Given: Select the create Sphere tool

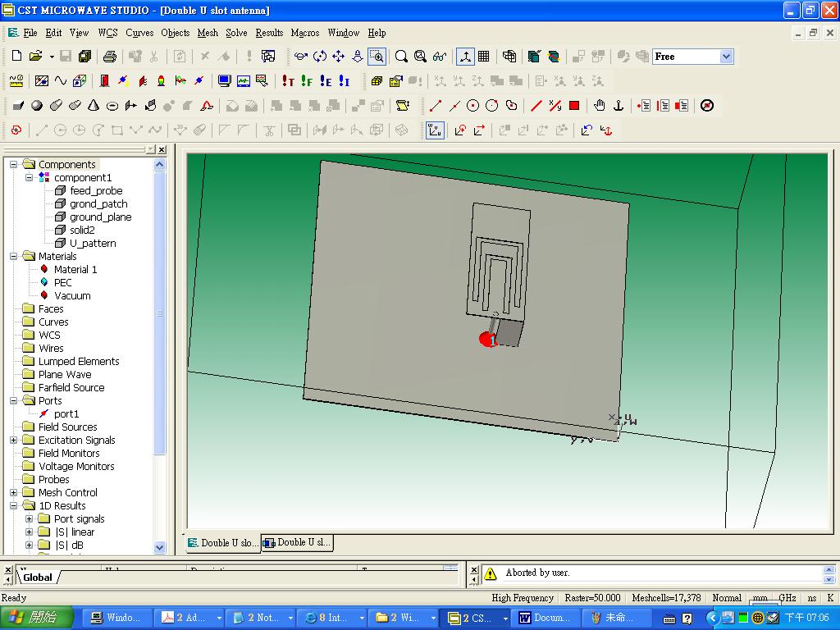Looking at the screenshot, I should 36,106.
